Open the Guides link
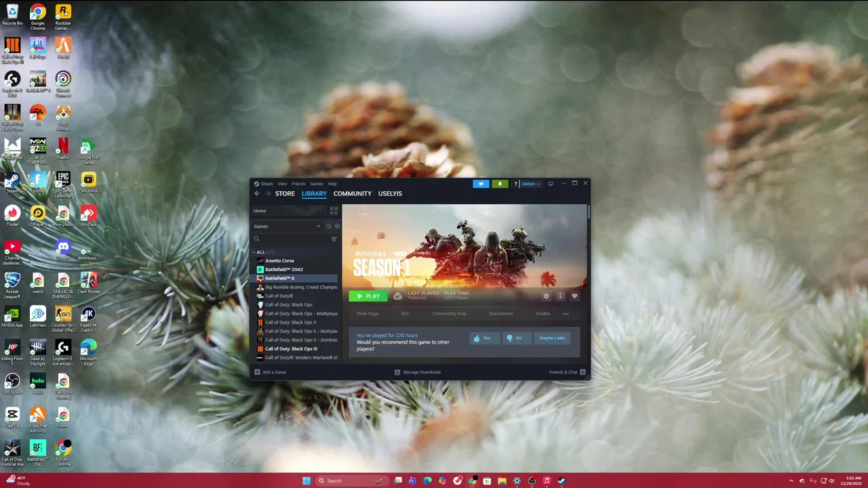This screenshot has height=488, width=868. point(543,314)
